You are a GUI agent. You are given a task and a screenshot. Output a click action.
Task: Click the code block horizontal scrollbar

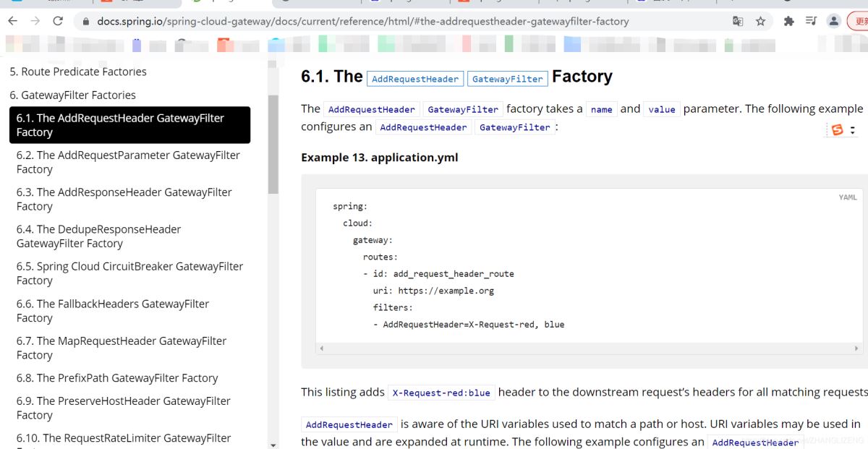coord(590,348)
